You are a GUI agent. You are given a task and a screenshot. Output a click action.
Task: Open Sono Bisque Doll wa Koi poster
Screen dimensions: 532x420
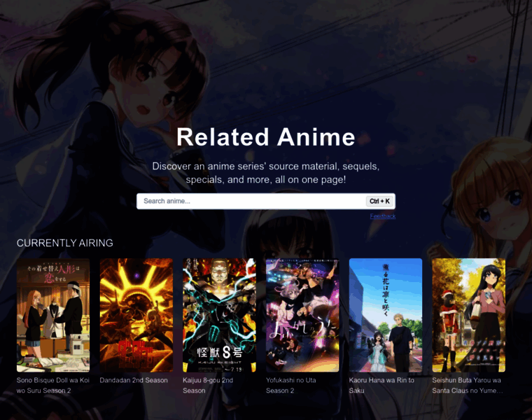[53, 315]
